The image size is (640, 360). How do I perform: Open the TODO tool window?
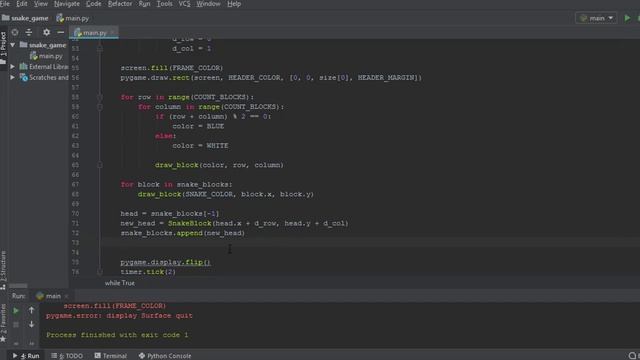click(67, 356)
